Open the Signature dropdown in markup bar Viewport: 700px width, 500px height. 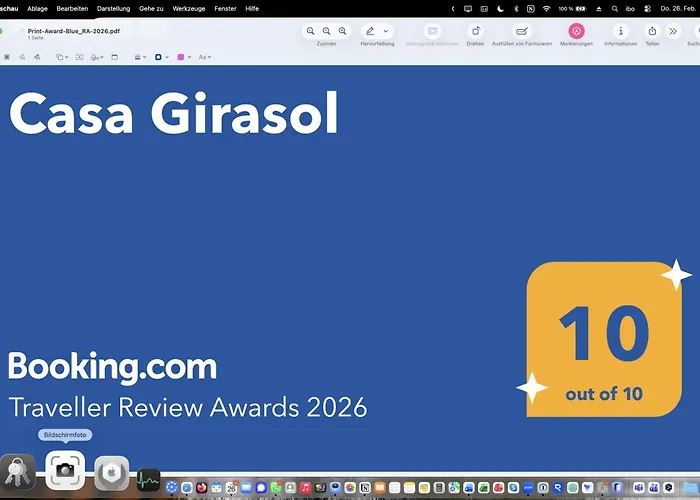[97, 57]
